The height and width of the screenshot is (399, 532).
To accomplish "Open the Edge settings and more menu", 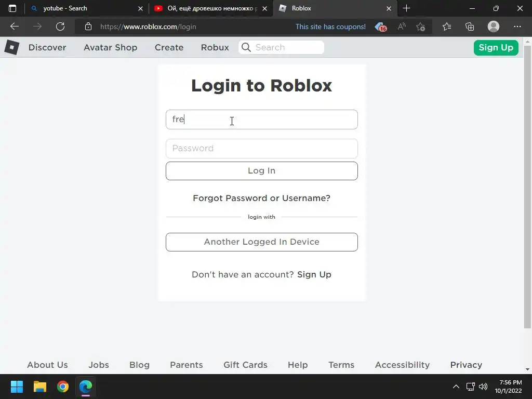I will point(517,26).
